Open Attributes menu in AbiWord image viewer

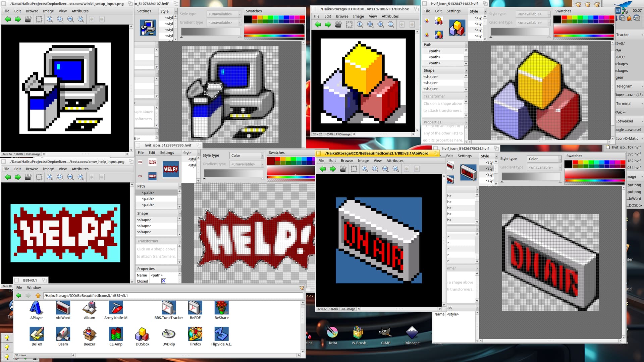(394, 161)
